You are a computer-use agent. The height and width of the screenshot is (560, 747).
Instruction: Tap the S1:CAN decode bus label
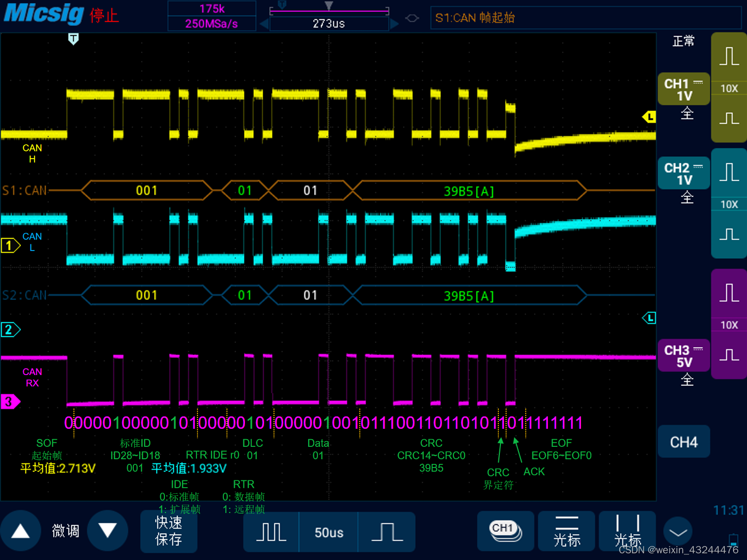pyautogui.click(x=24, y=191)
